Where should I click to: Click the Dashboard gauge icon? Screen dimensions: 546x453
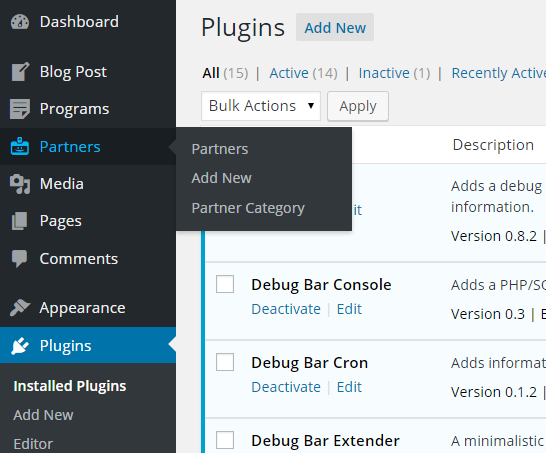(20, 22)
